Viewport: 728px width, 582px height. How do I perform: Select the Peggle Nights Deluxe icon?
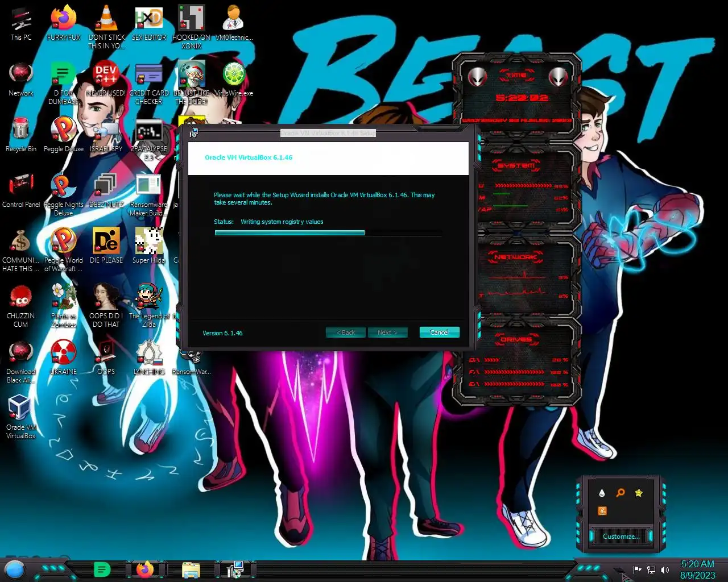(63, 194)
